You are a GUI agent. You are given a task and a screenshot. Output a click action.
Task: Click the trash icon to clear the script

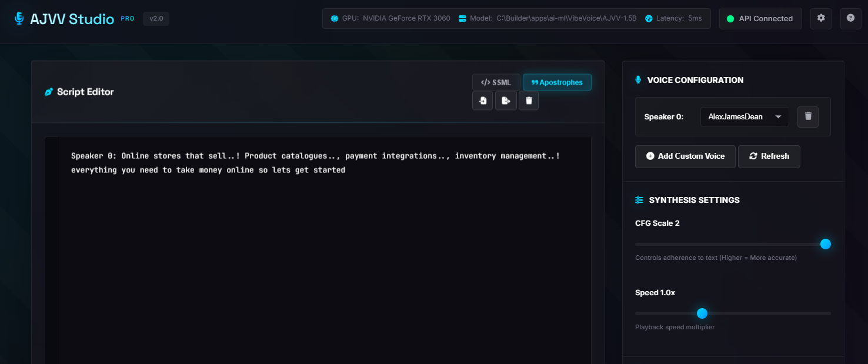pos(528,100)
